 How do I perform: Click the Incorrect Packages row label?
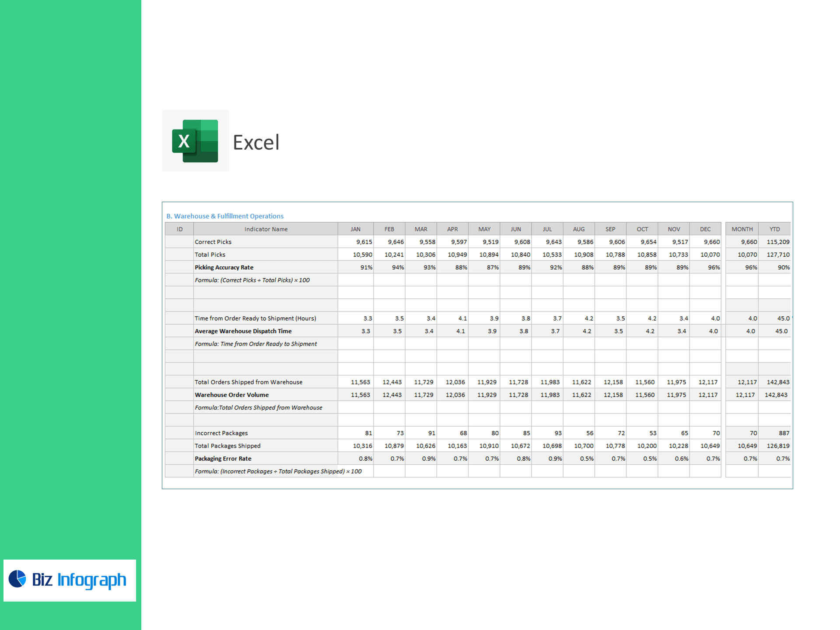pos(221,433)
